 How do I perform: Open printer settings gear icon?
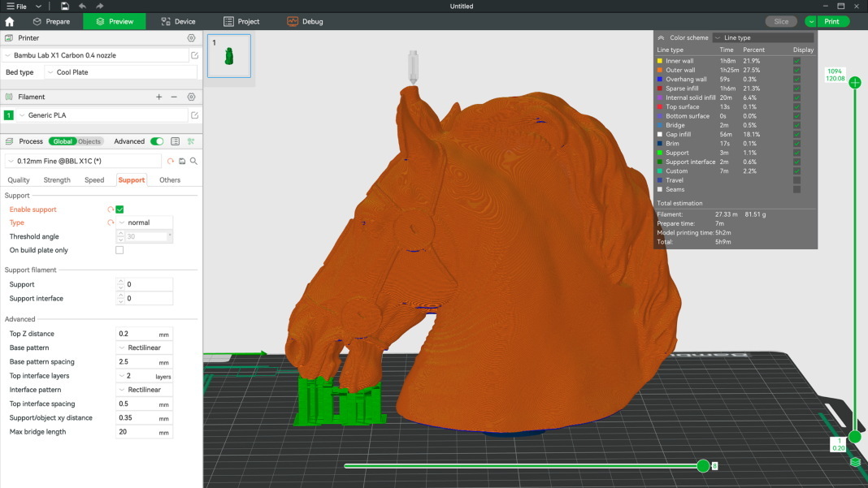tap(191, 38)
